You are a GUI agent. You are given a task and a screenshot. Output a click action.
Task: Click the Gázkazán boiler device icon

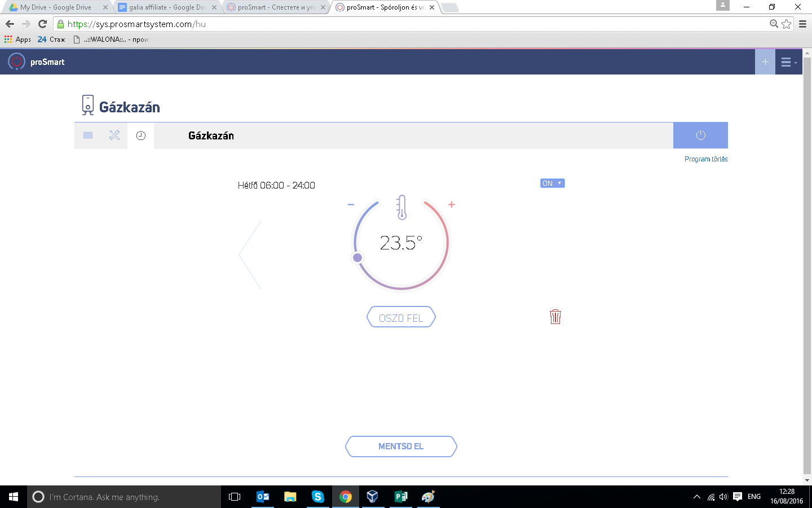pyautogui.click(x=87, y=105)
